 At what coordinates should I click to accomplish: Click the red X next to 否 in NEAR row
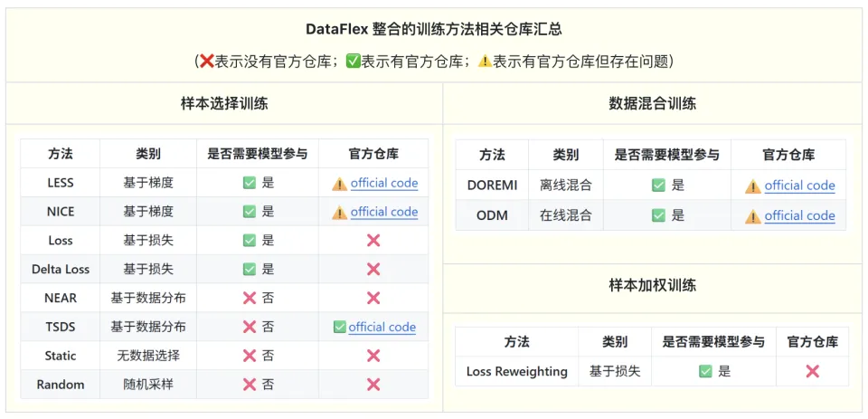[x=250, y=298]
